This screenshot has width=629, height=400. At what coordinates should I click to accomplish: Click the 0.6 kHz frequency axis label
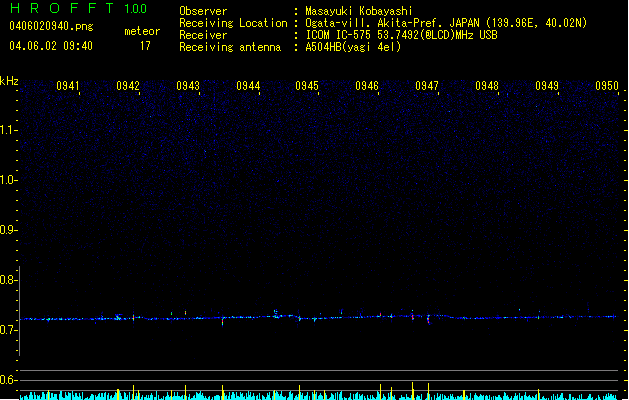pyautogui.click(x=8, y=380)
